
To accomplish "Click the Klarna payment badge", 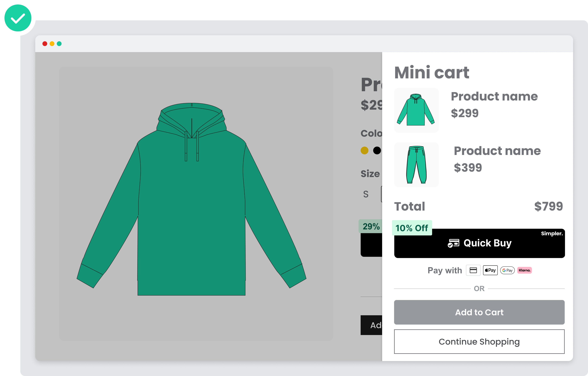I will coord(524,270).
